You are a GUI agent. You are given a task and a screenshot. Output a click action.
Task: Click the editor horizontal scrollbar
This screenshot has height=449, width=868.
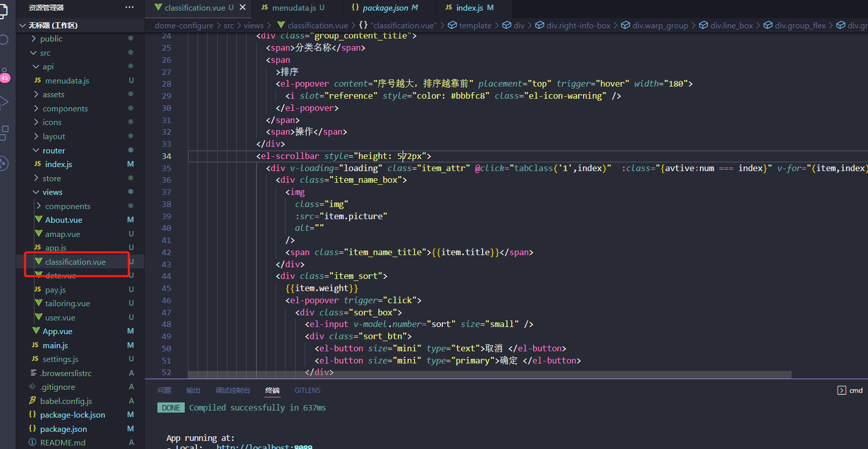coord(489,375)
